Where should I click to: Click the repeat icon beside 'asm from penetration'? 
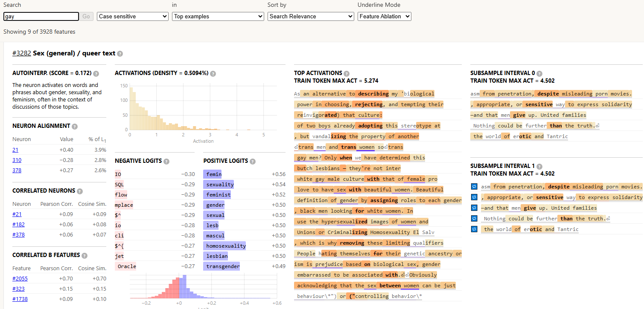tap(474, 187)
